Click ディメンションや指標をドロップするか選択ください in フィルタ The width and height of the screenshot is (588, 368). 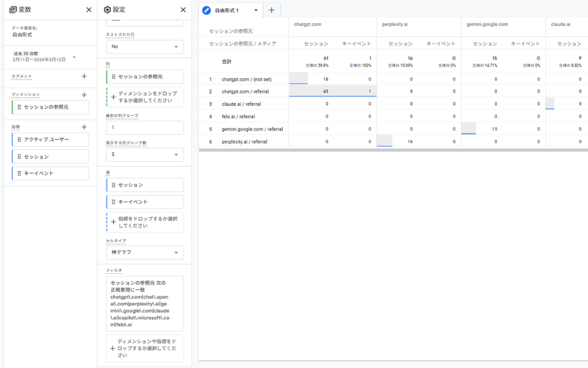point(145,348)
